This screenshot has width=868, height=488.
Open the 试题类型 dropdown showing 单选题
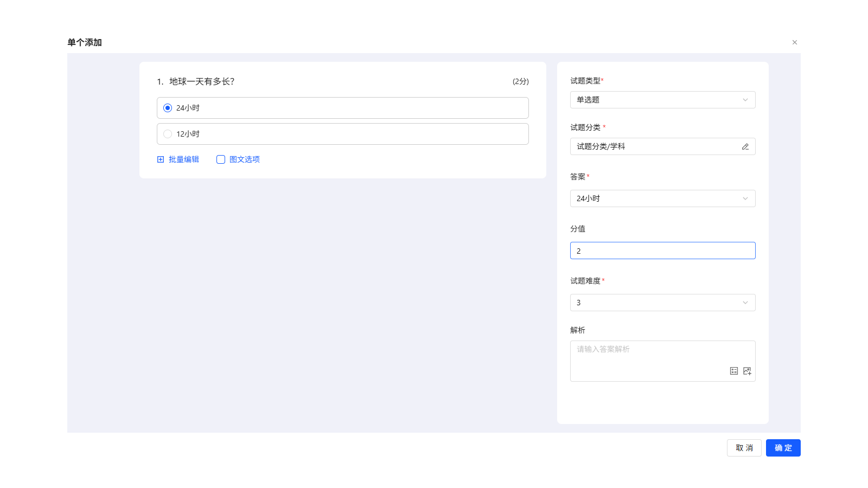point(662,100)
